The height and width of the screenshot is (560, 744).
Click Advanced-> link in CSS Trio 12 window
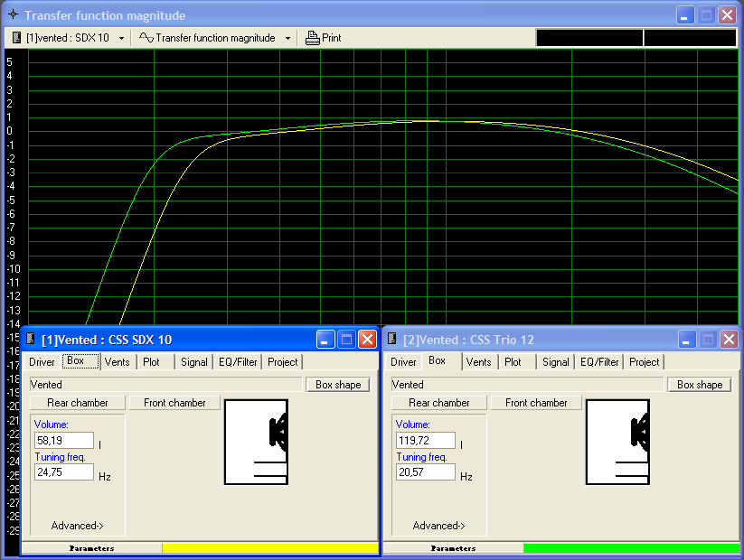[x=439, y=526]
